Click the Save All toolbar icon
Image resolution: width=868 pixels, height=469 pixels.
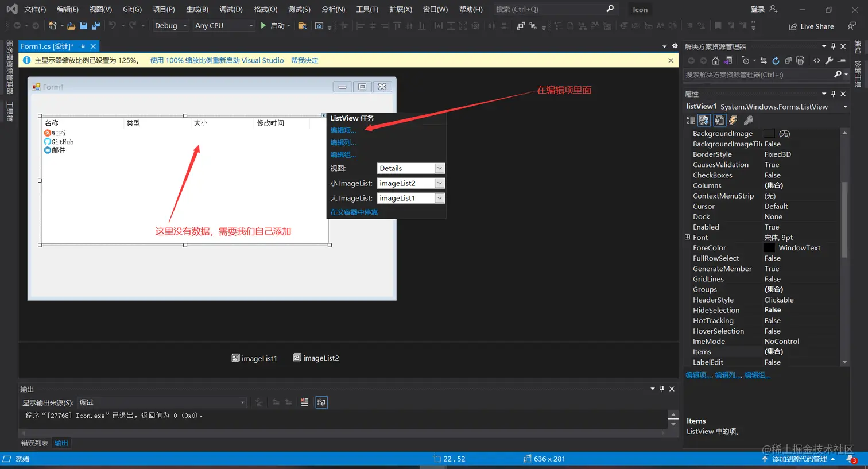click(x=96, y=26)
